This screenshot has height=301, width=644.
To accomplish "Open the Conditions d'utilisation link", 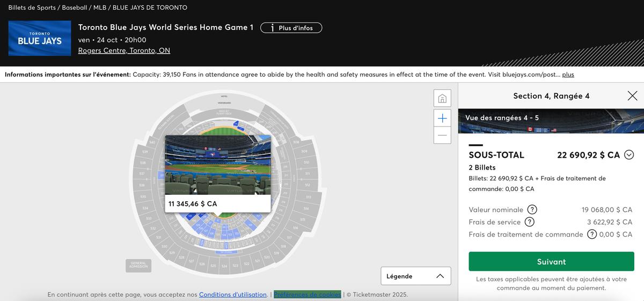I will (x=233, y=295).
